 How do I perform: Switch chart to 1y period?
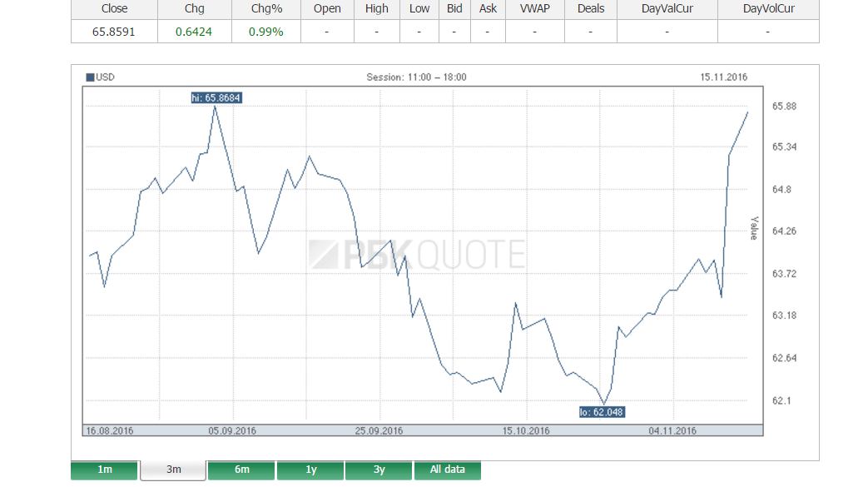(310, 470)
